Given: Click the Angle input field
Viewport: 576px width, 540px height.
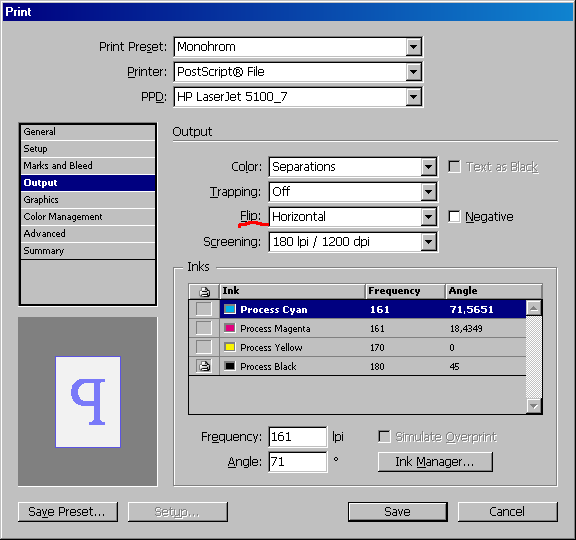Looking at the screenshot, I should click(298, 462).
